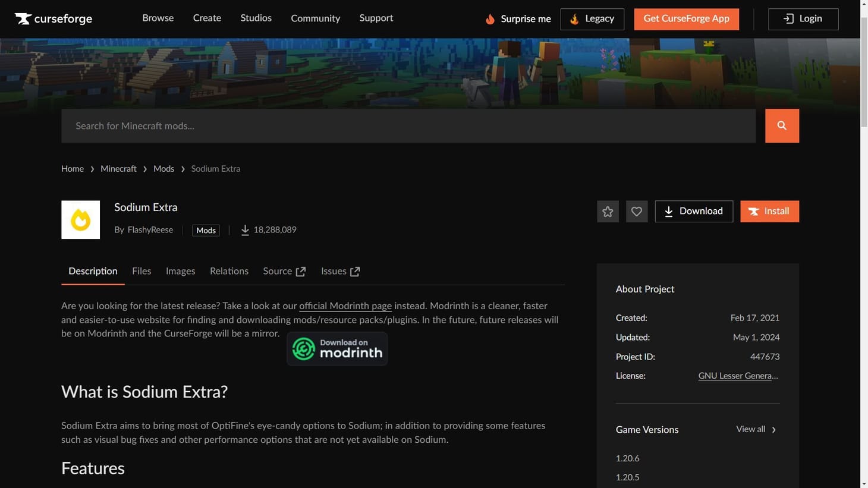Click the search magnifier icon
Image resolution: width=868 pixels, height=488 pixels.
[x=782, y=125]
